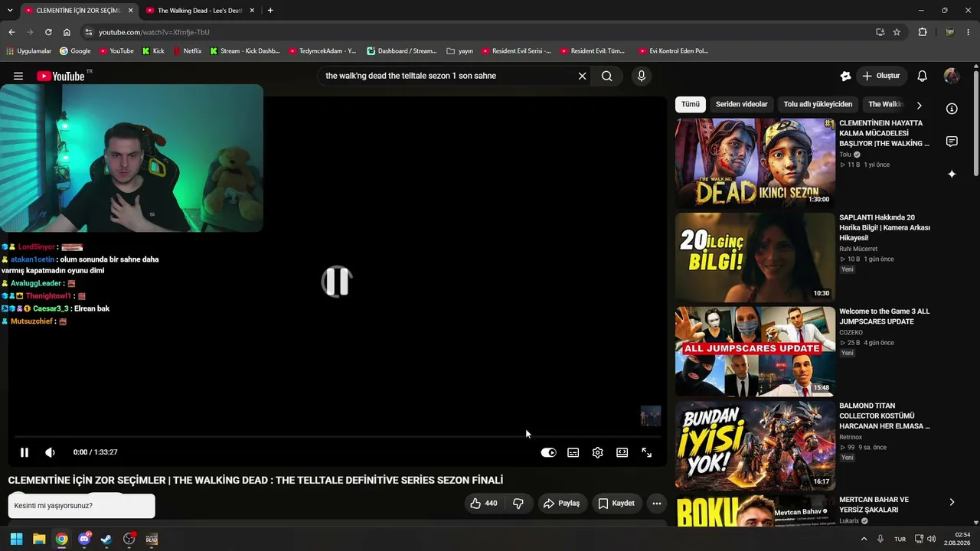Viewport: 980px width, 551px height.
Task: Seek on the video progress bar
Action: (x=337, y=437)
